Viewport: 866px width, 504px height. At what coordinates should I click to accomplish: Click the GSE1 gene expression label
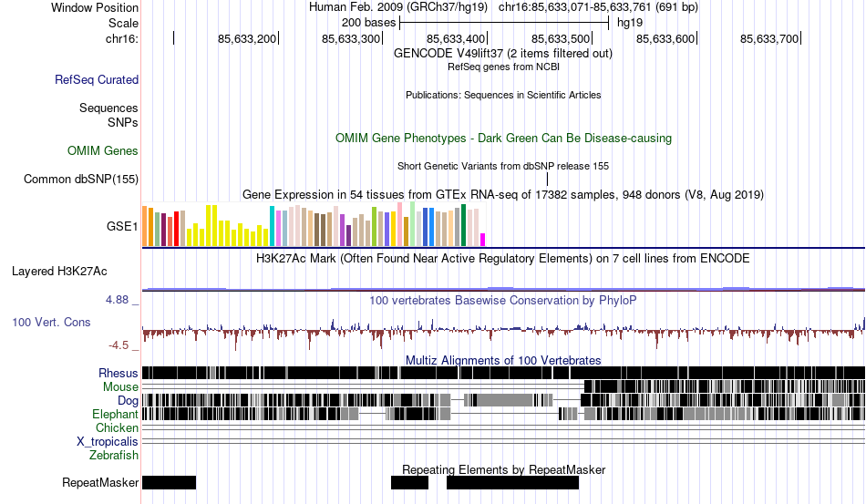[122, 226]
